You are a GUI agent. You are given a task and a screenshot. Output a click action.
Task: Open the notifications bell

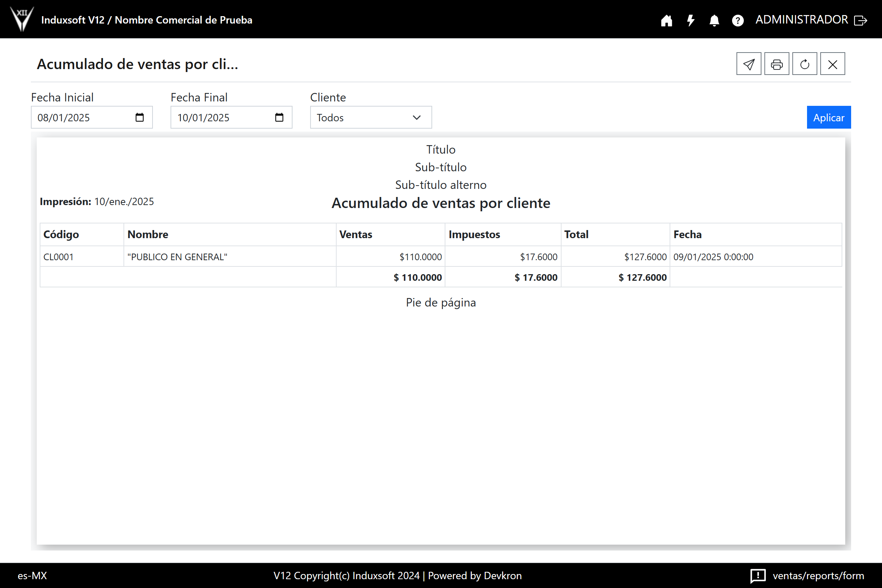[714, 20]
